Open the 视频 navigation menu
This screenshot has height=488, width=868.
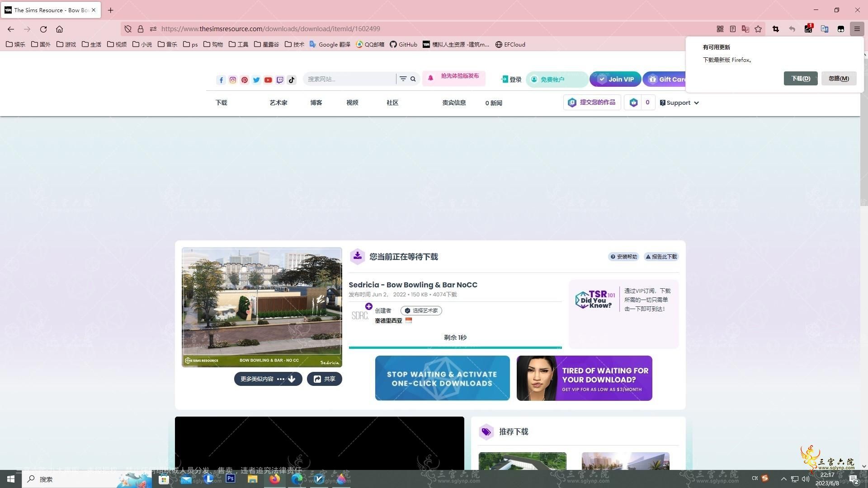point(352,103)
